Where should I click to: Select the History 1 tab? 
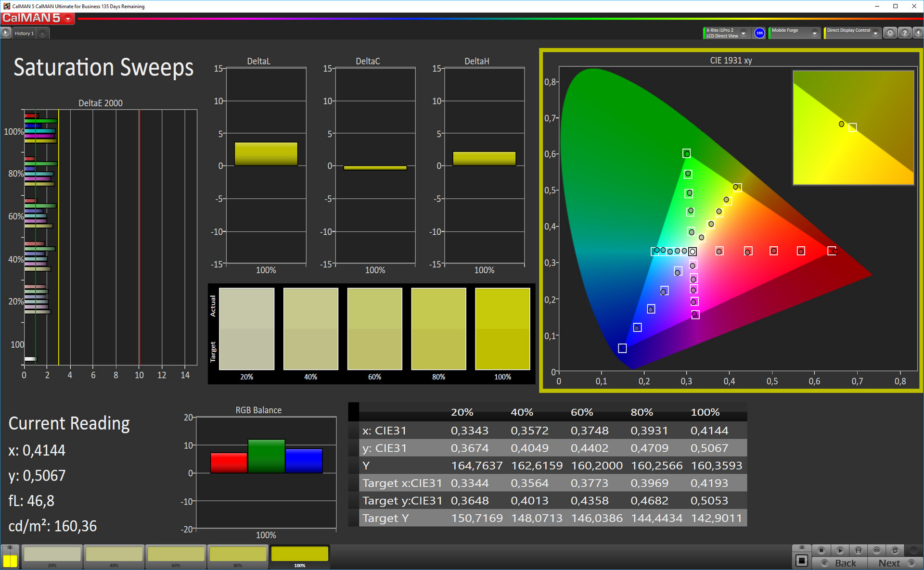click(24, 33)
